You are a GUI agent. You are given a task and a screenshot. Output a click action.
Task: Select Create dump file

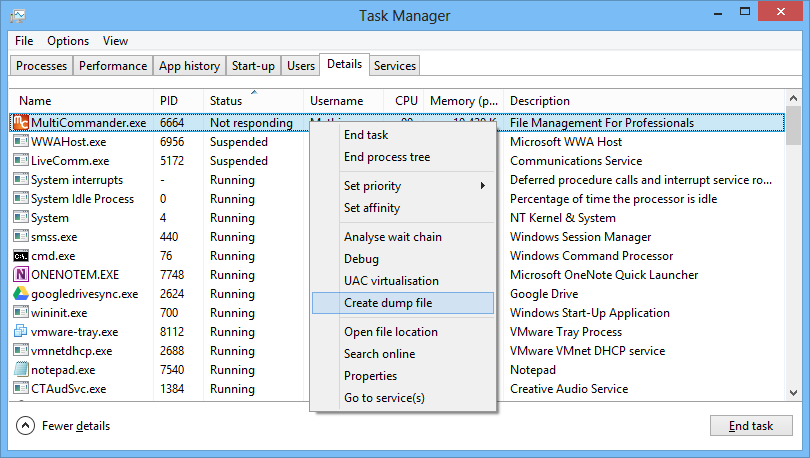pyautogui.click(x=403, y=303)
